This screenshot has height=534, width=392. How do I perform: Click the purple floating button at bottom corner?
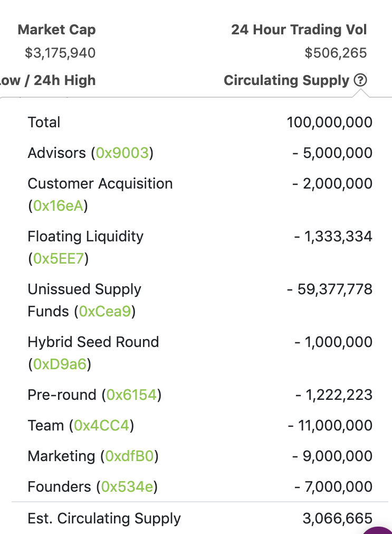pyautogui.click(x=378, y=531)
